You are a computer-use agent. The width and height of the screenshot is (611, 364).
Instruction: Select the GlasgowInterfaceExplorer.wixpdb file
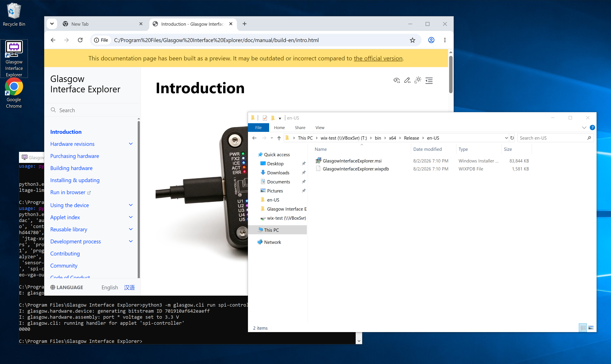pyautogui.click(x=355, y=169)
